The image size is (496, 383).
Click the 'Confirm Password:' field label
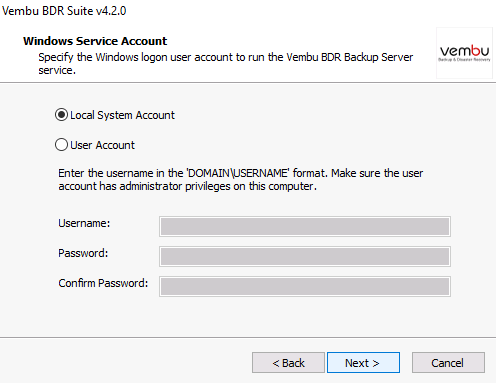coord(103,283)
